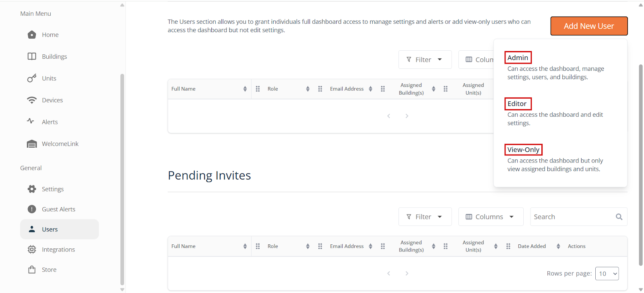Click the WelcomeLink icon
644x293 pixels.
(x=32, y=144)
